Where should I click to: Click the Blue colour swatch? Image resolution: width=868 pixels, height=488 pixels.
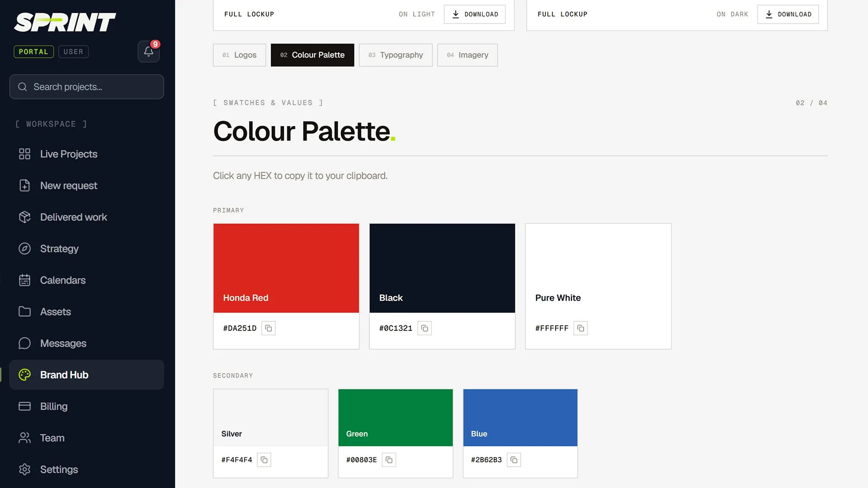pyautogui.click(x=520, y=418)
